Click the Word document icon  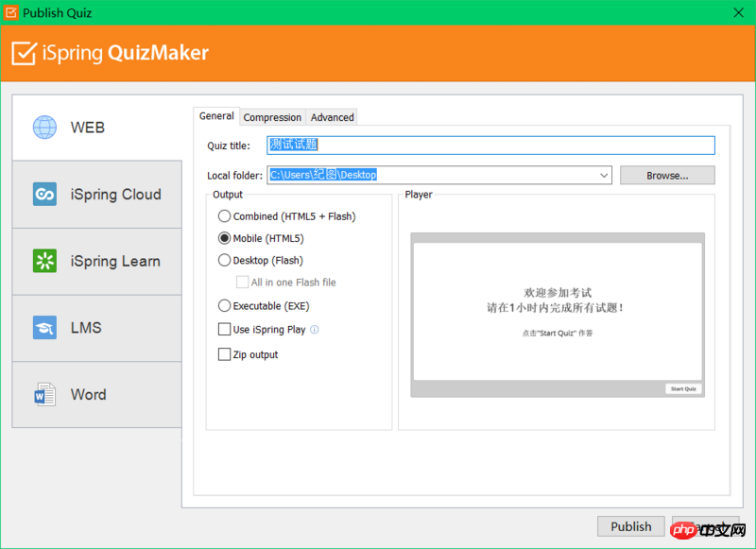(44, 394)
